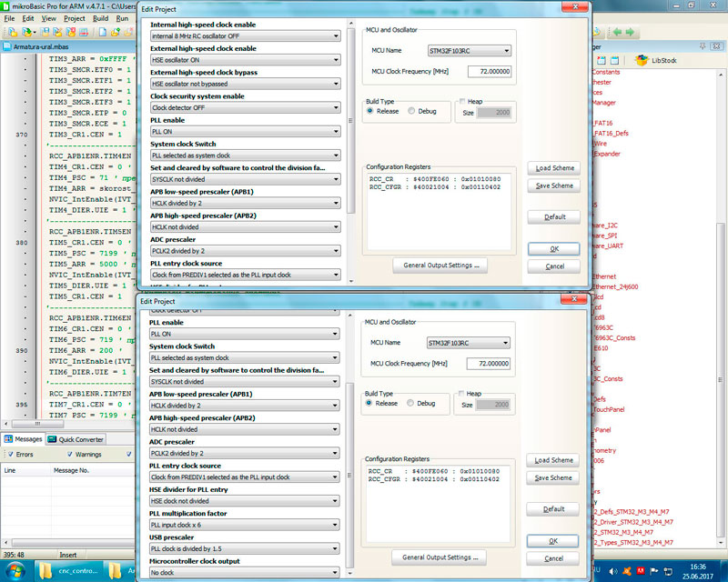Click the Library Manager icon left of LibStock separator
Image resolution: width=728 pixels, height=582 pixels.
[615, 60]
